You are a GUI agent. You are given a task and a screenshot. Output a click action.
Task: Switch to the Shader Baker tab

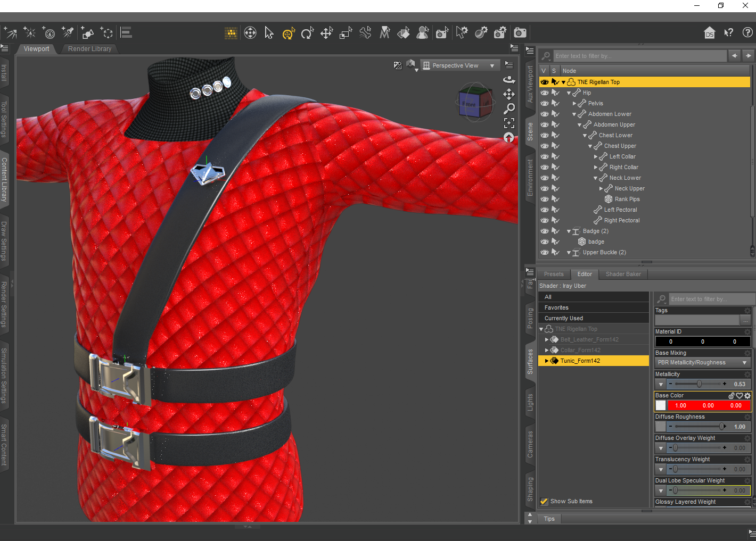[x=623, y=274]
